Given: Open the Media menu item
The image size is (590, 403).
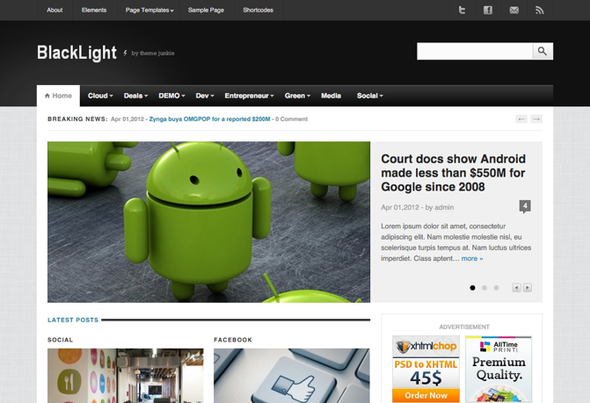Looking at the screenshot, I should tap(331, 96).
